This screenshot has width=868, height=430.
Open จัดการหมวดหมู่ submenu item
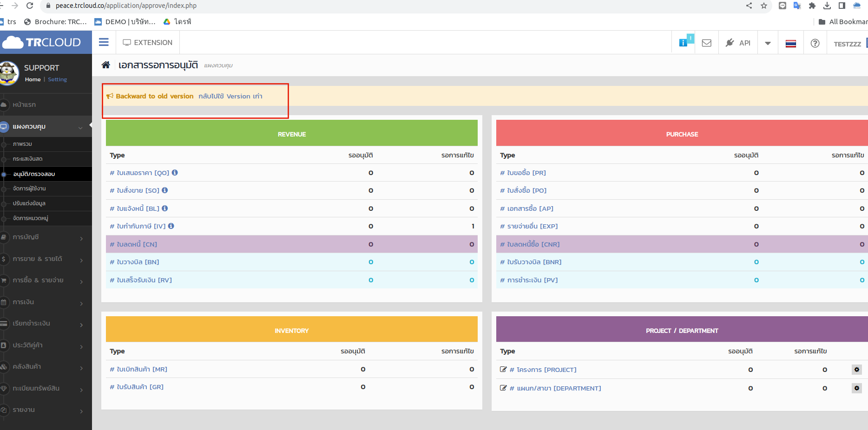pos(31,218)
